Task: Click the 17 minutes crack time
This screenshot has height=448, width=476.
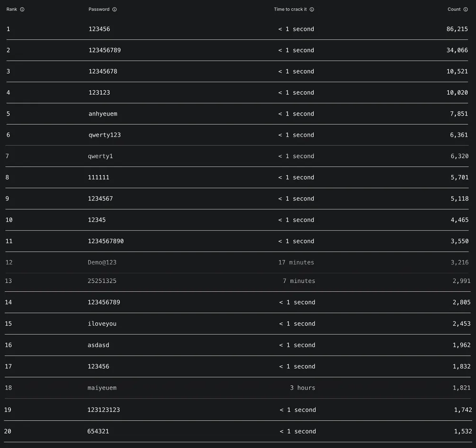Action: point(296,262)
